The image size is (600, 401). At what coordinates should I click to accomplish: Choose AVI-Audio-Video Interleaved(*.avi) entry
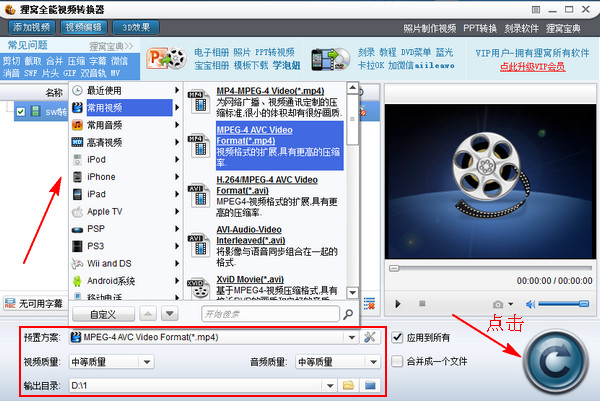tap(279, 245)
